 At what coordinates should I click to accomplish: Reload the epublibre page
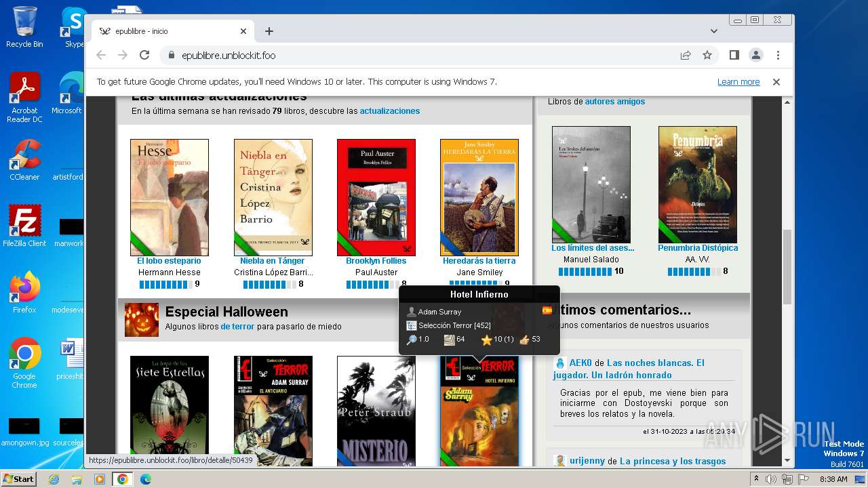[x=144, y=55]
